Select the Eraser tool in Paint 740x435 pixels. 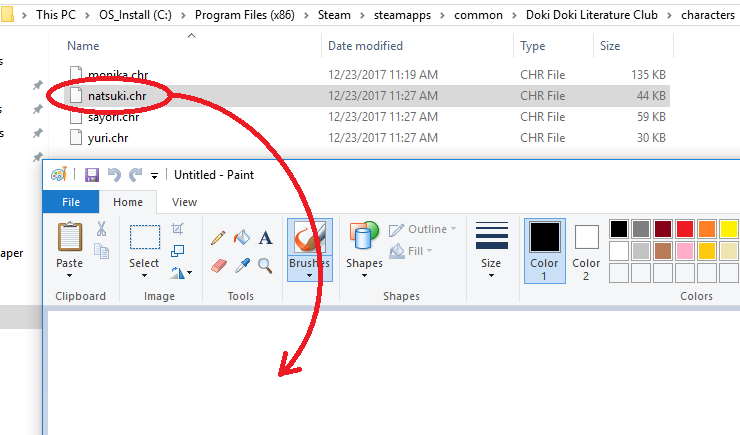pos(219,266)
